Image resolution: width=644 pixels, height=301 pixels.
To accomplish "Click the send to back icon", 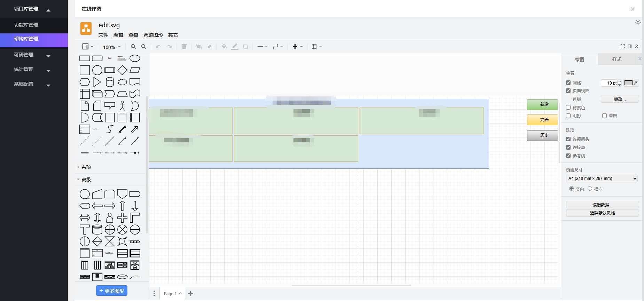I will (x=209, y=47).
